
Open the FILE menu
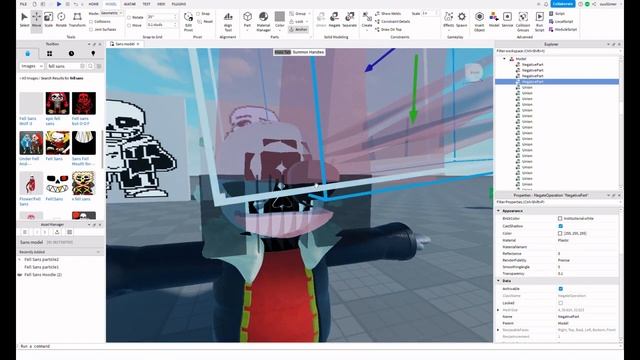(23, 4)
